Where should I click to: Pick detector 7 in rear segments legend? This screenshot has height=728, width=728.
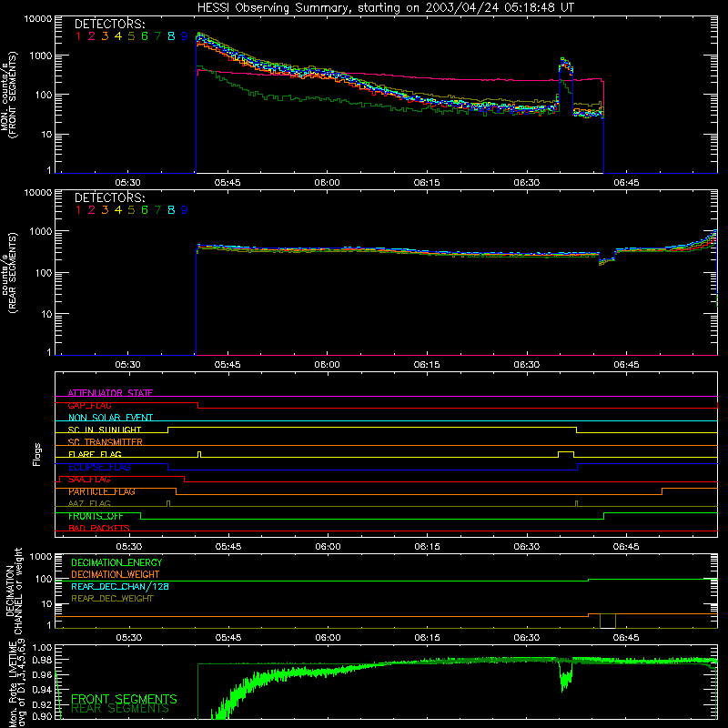(157, 210)
